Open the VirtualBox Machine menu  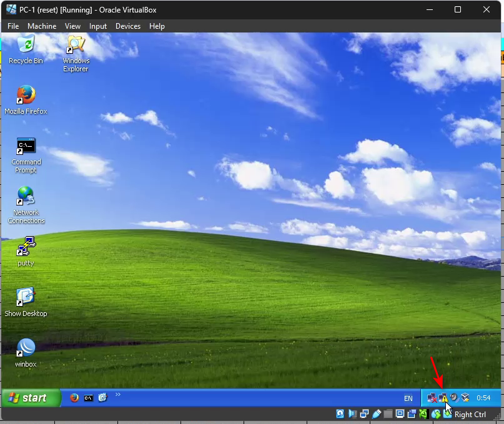point(42,26)
